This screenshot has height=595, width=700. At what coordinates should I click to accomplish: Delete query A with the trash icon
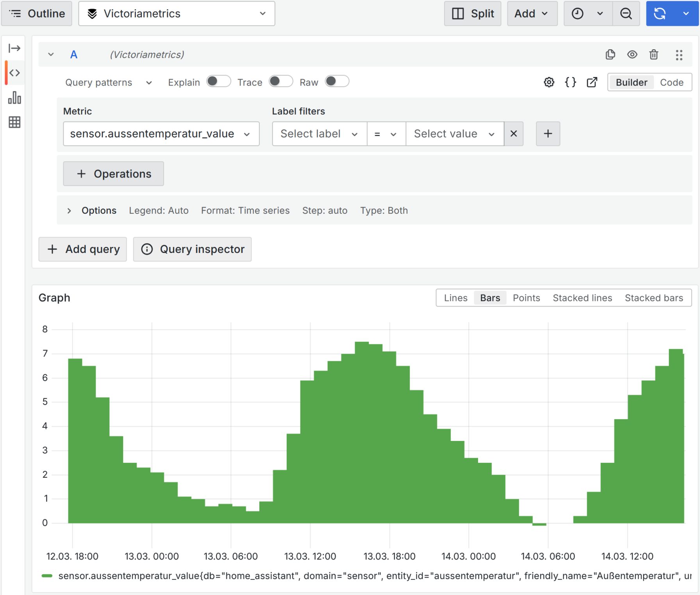[654, 55]
